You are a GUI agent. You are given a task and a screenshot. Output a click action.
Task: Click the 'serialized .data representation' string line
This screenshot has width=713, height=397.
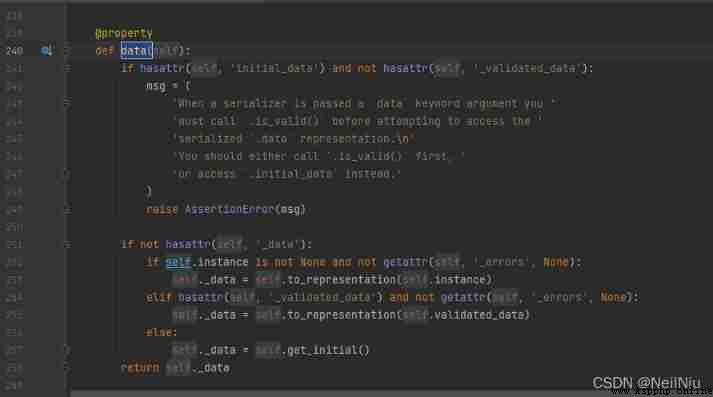(294, 139)
